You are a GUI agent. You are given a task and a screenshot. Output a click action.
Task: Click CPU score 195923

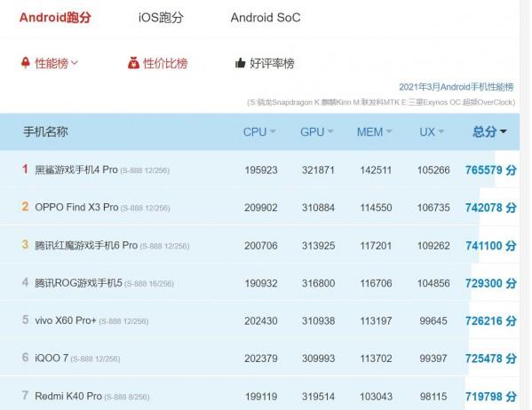point(261,170)
